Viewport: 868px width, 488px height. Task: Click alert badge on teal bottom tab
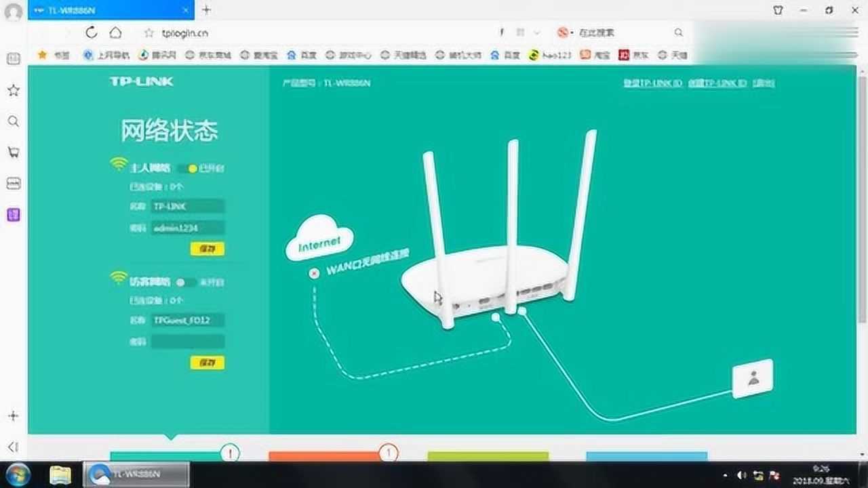tap(231, 453)
